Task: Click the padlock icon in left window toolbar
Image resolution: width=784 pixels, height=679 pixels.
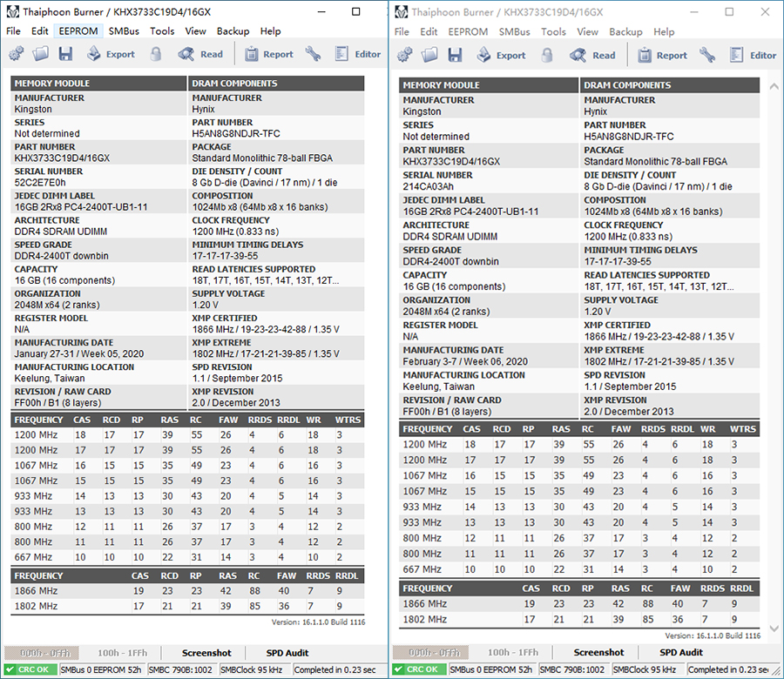Action: [x=156, y=53]
